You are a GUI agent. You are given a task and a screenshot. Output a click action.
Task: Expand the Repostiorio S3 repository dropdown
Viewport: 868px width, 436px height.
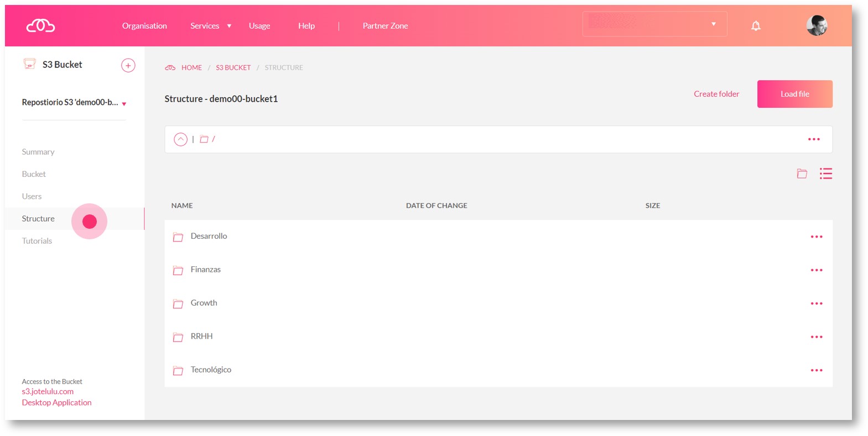click(x=74, y=103)
